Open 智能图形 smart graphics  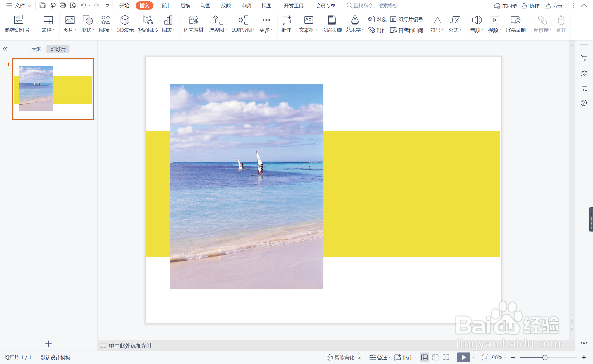[x=148, y=24]
